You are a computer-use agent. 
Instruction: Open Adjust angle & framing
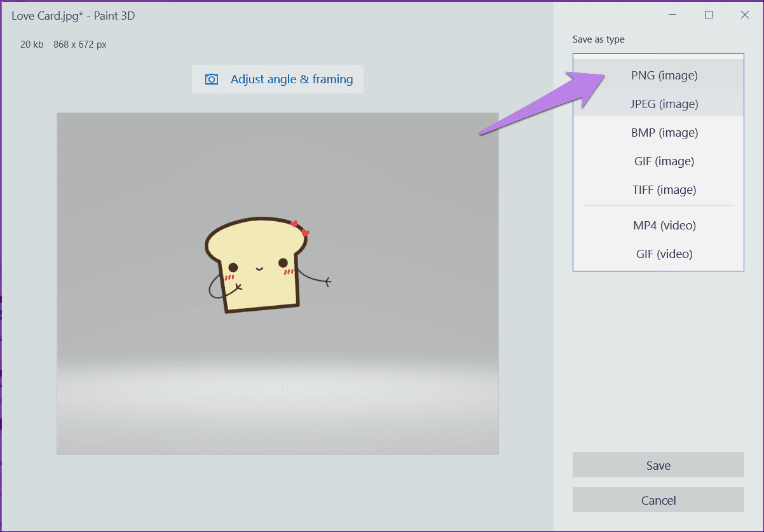(x=278, y=79)
